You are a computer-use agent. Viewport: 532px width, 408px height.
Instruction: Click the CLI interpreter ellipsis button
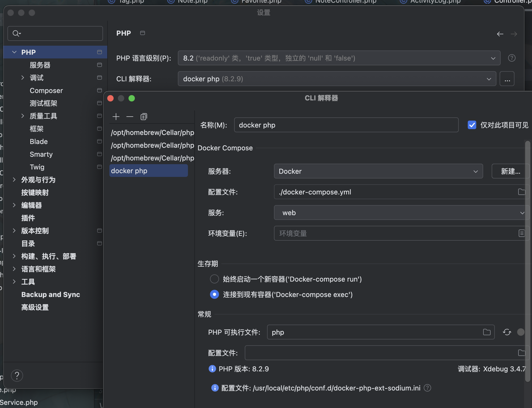507,79
